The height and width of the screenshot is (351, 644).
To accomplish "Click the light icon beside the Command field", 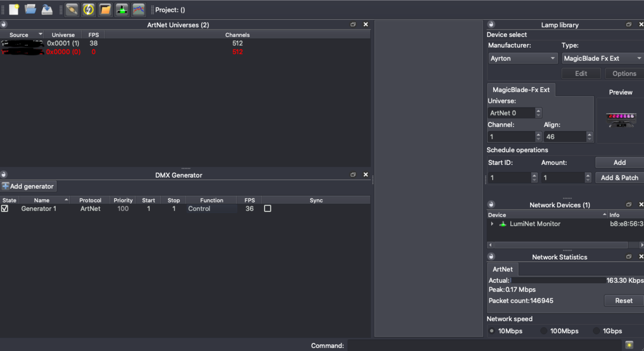I will [629, 345].
